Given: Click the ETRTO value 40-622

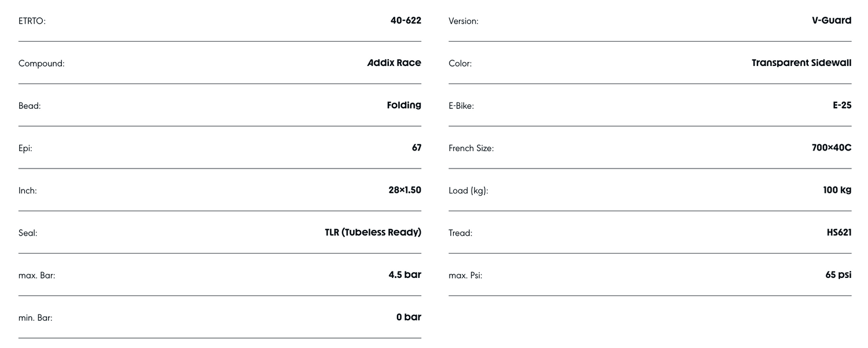Looking at the screenshot, I should (406, 21).
